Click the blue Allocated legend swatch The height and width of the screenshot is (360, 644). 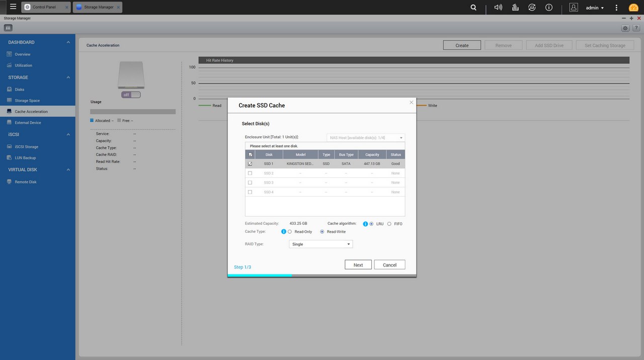(x=92, y=121)
